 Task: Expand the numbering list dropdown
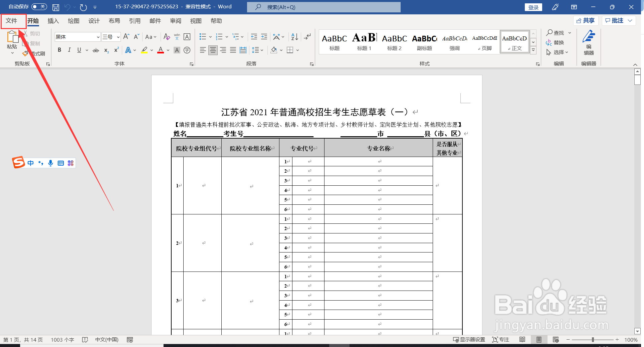pos(227,37)
